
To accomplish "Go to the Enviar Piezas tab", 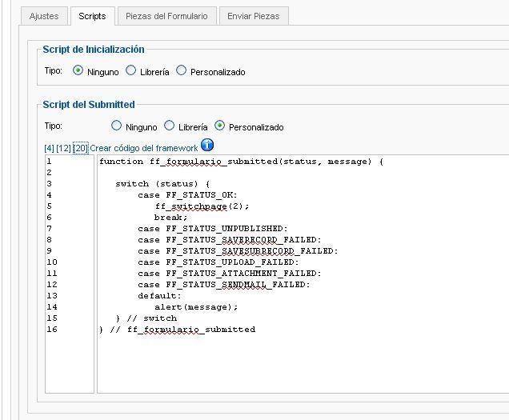I will tap(254, 16).
